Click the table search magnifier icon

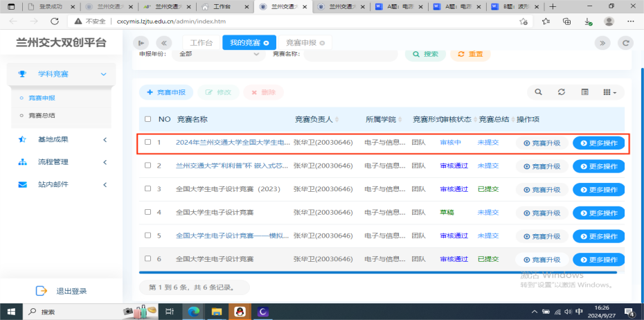point(538,92)
